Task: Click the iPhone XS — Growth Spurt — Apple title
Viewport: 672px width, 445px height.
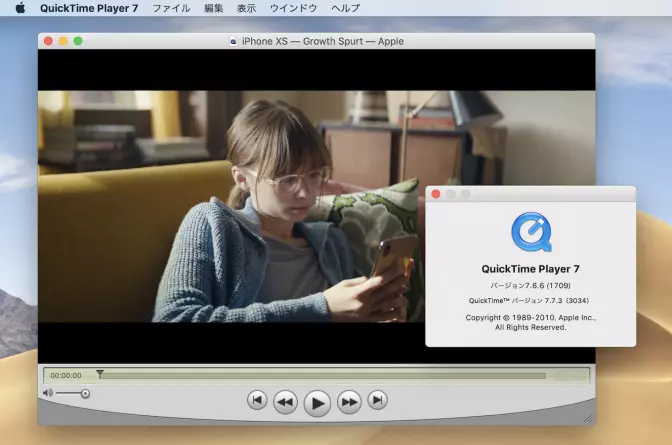Action: 323,41
